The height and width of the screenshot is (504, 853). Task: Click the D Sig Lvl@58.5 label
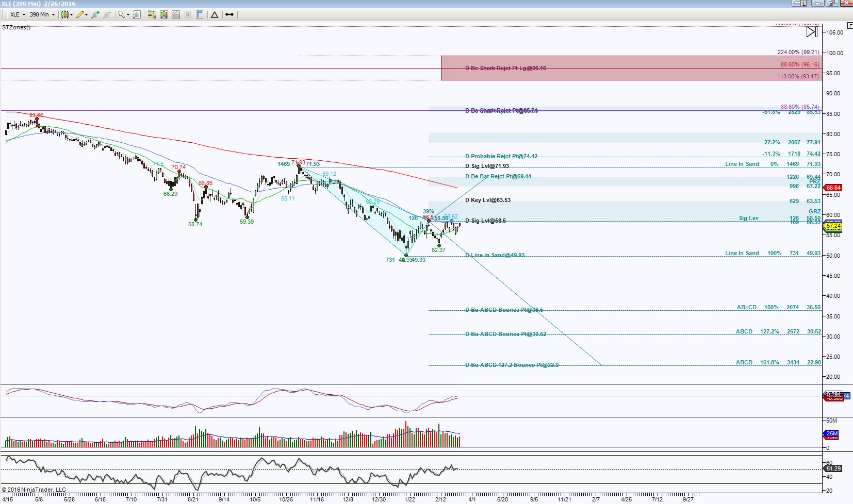485,221
